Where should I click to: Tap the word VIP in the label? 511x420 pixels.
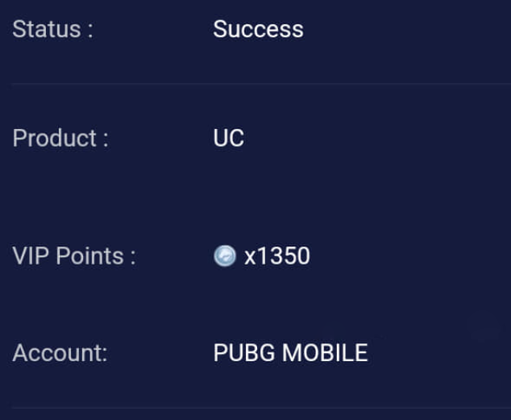tap(31, 256)
